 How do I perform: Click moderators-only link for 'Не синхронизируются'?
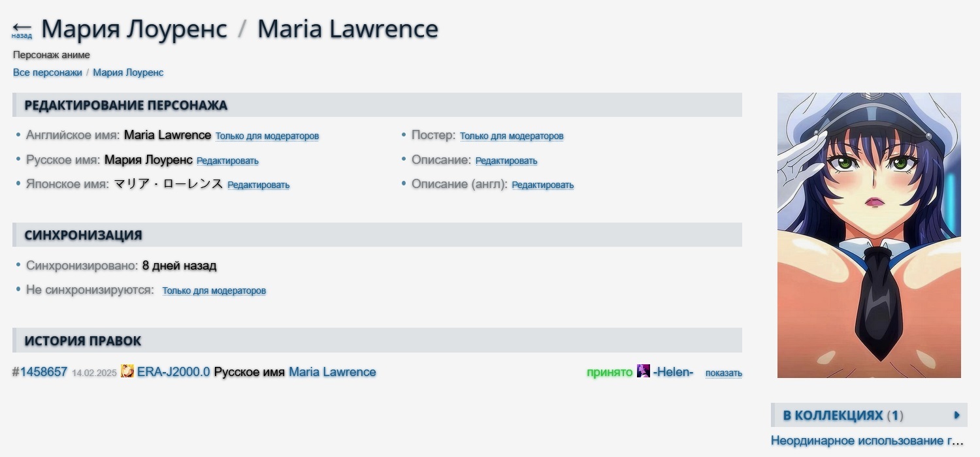[214, 291]
